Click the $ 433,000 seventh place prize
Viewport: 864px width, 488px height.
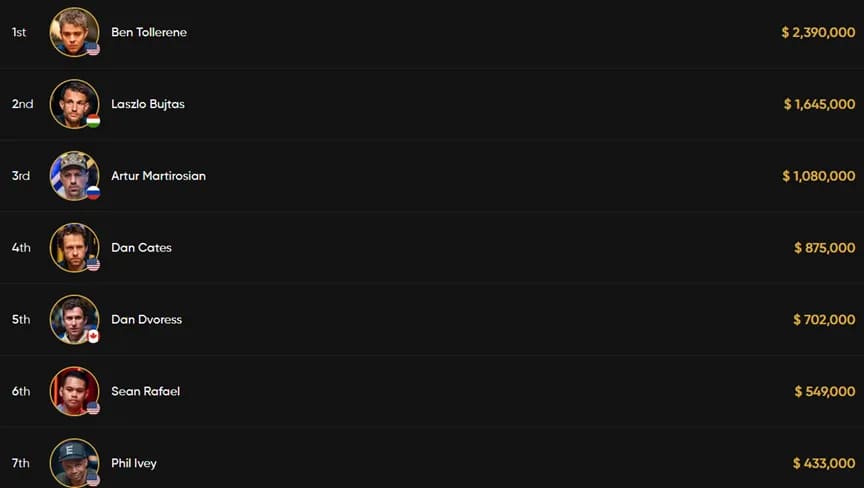(x=824, y=463)
